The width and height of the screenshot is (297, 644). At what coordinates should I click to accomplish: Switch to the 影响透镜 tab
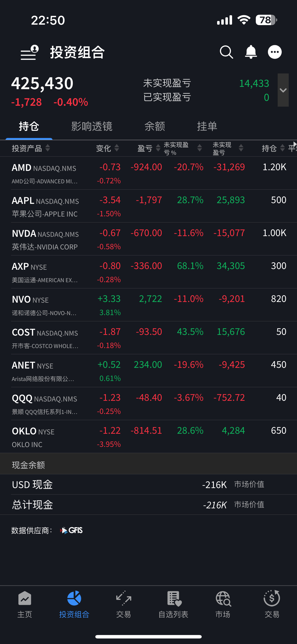(92, 126)
